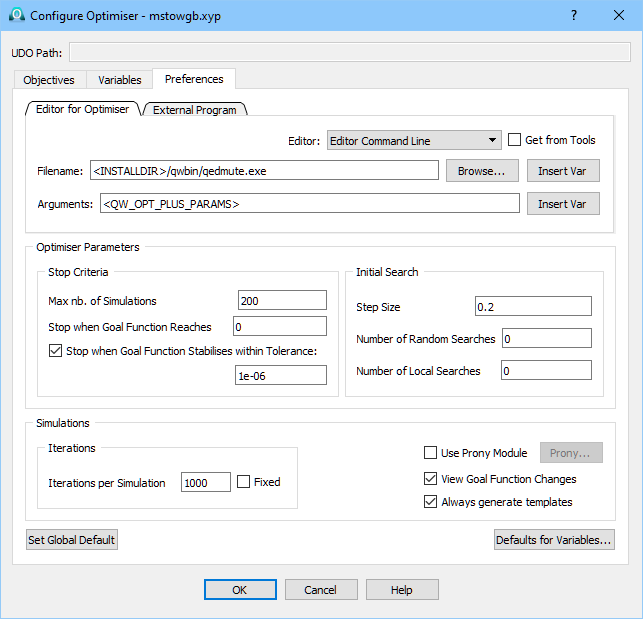Cancel the optimiser configuration
This screenshot has height=619, width=643.
click(321, 590)
